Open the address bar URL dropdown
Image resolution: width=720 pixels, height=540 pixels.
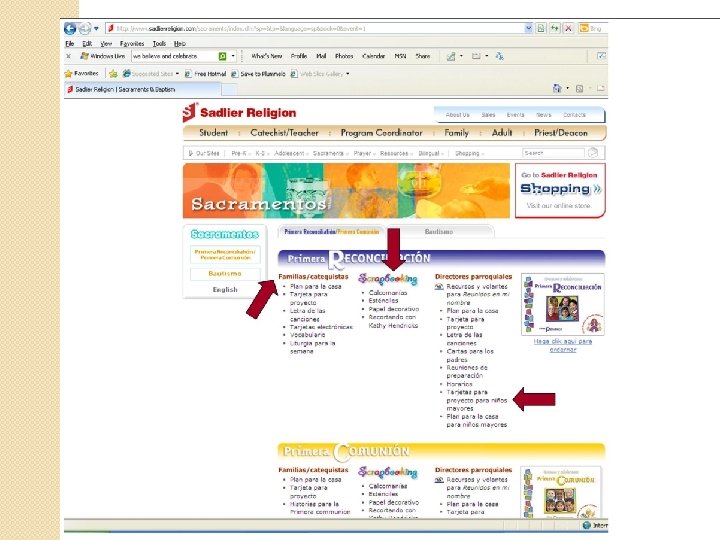529,28
